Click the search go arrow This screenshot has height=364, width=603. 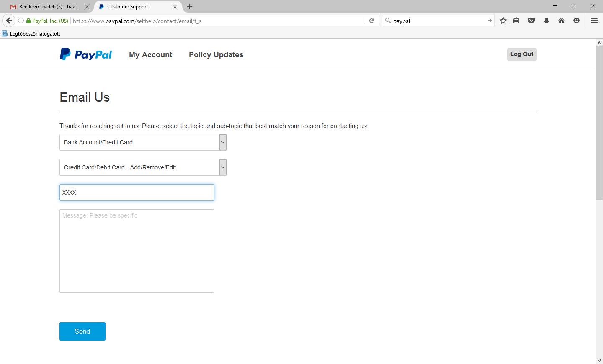489,21
